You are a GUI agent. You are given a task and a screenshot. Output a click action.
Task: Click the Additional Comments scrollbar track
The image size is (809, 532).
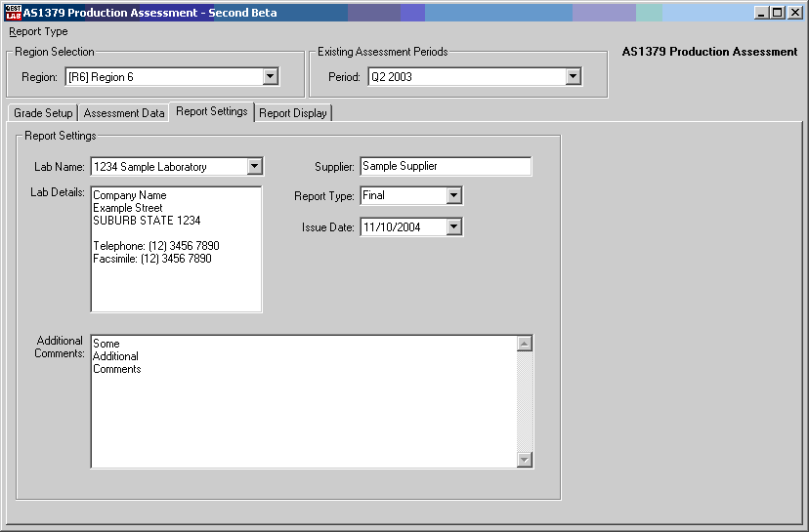tap(525, 401)
